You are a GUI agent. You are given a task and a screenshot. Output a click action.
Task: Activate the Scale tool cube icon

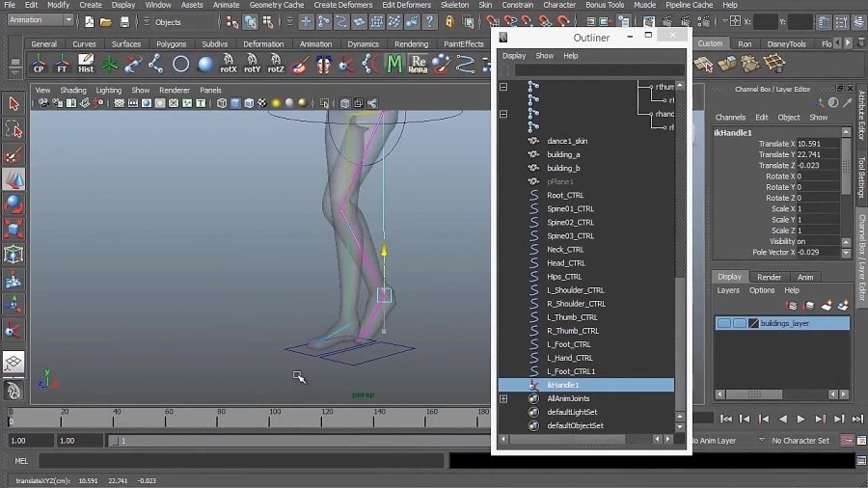click(14, 230)
